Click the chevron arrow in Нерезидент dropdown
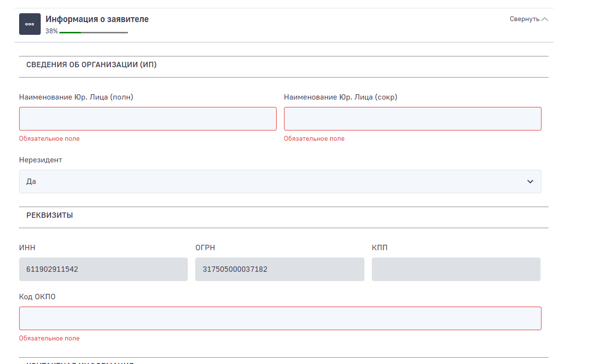Screen dimensions: 593x364 [x=530, y=182]
